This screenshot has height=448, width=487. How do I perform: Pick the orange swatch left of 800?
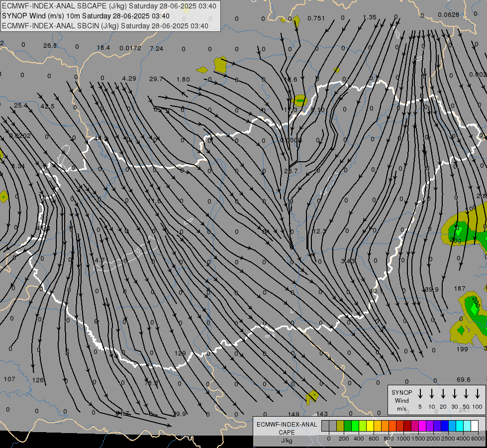click(385, 426)
